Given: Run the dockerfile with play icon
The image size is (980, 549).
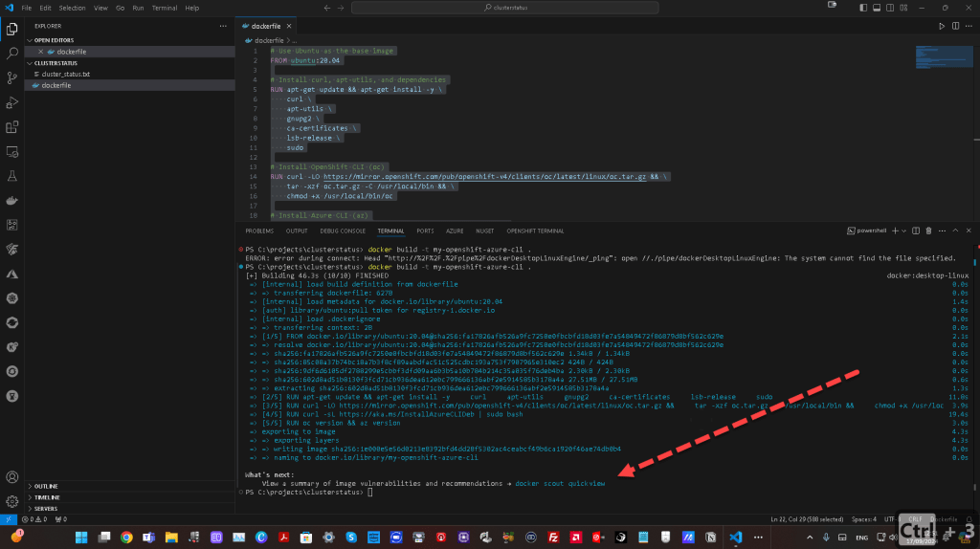Looking at the screenshot, I should click(942, 26).
